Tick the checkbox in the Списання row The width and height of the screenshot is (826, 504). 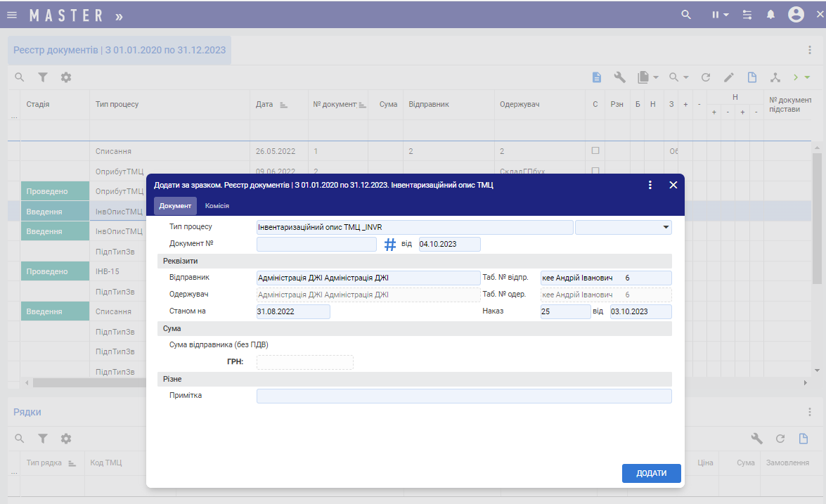[x=595, y=151]
